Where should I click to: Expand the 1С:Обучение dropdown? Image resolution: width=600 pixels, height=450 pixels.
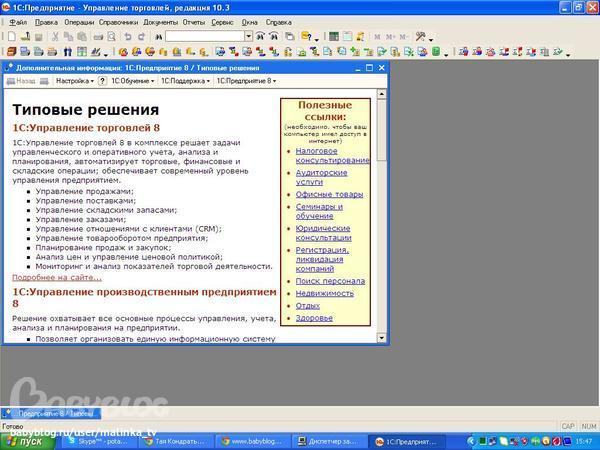[x=130, y=80]
